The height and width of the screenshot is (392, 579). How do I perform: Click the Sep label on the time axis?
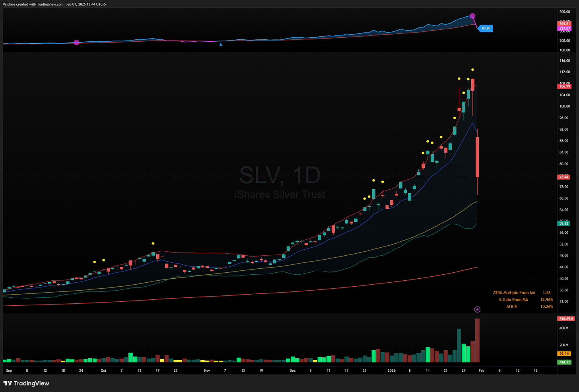[9, 371]
